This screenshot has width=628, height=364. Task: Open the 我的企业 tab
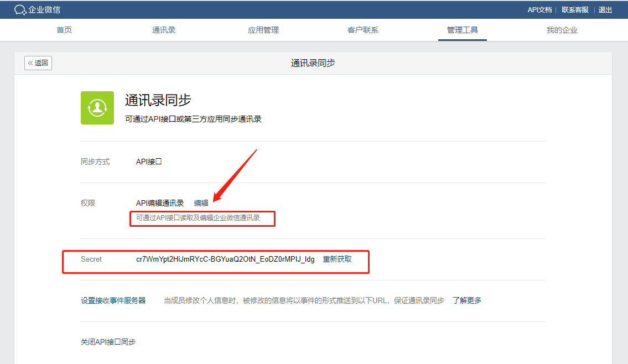pos(562,30)
